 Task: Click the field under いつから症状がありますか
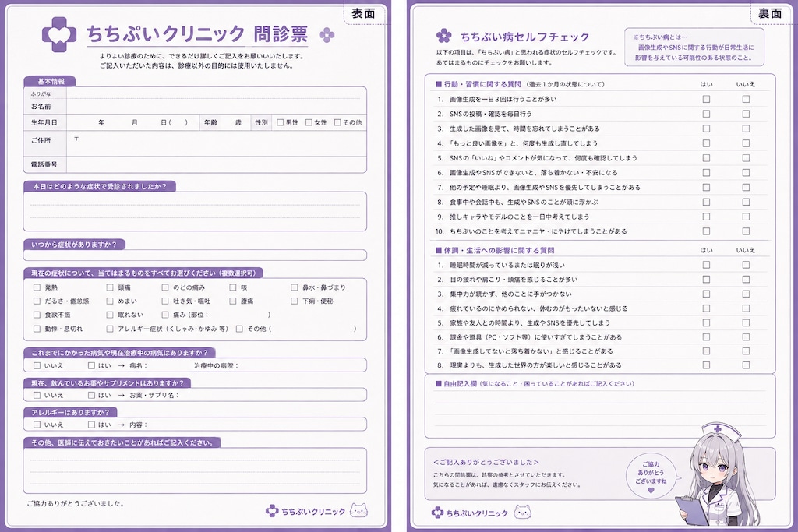tap(195, 255)
